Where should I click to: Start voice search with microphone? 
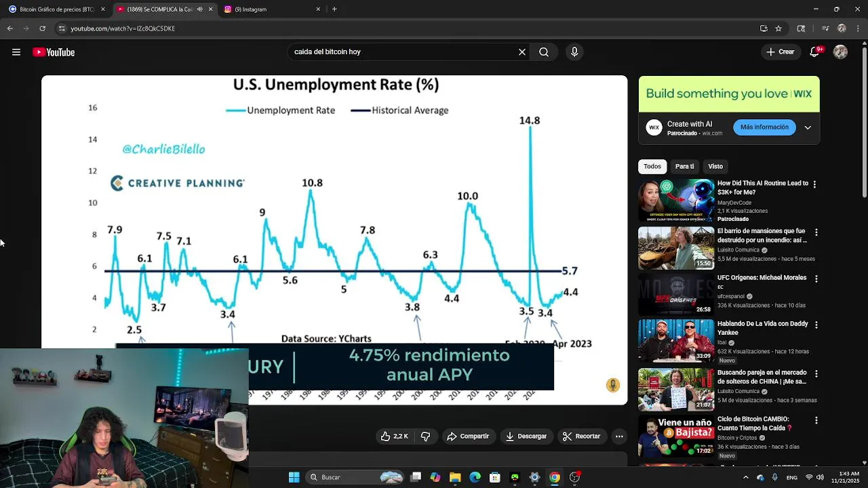pos(574,52)
